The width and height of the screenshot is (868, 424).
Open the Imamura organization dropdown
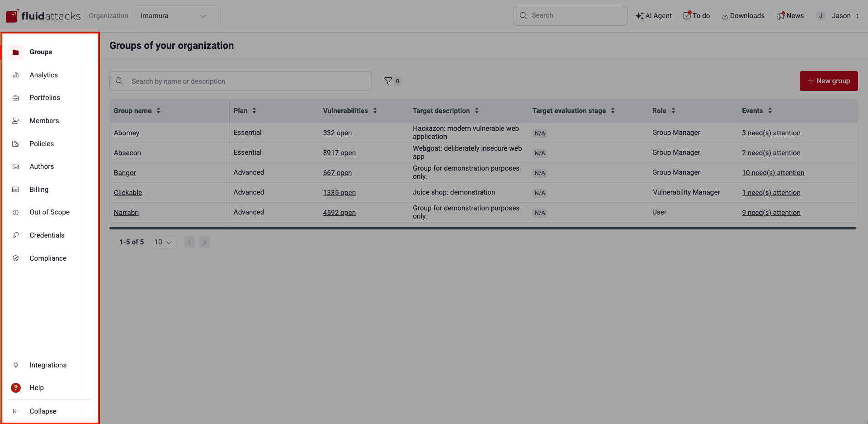tap(175, 15)
